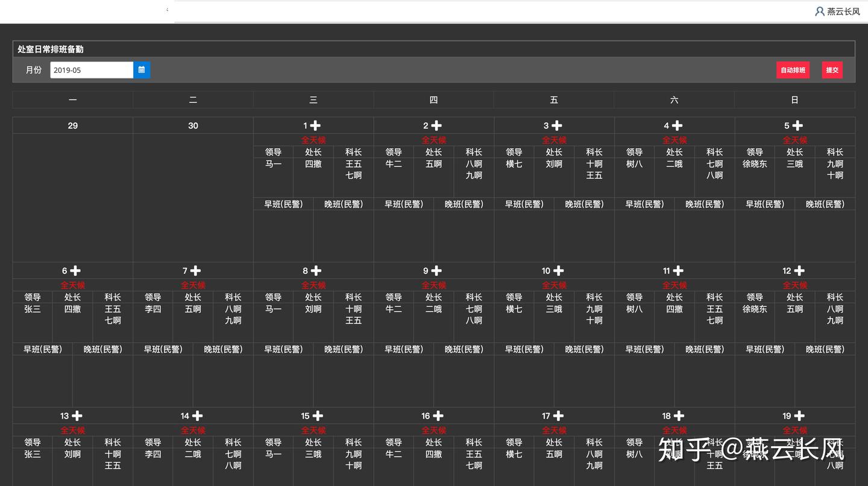
Task: Click the month input showing 2019-05
Action: click(92, 70)
